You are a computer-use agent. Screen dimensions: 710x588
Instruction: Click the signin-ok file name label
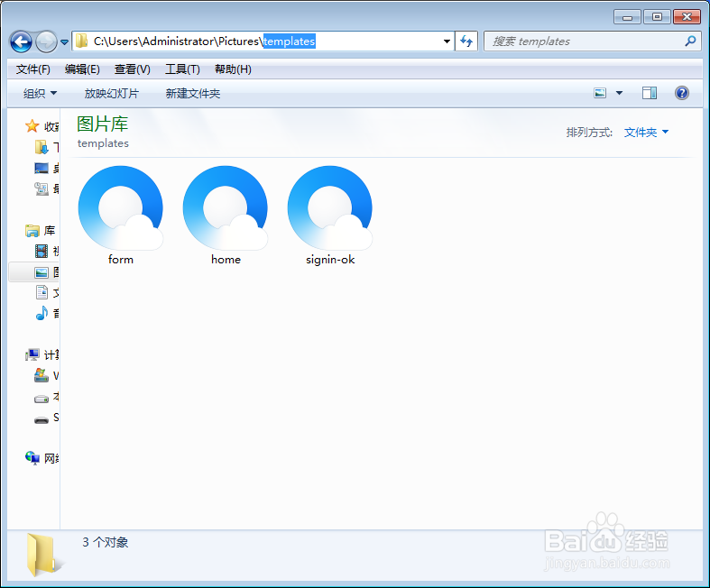click(x=330, y=260)
